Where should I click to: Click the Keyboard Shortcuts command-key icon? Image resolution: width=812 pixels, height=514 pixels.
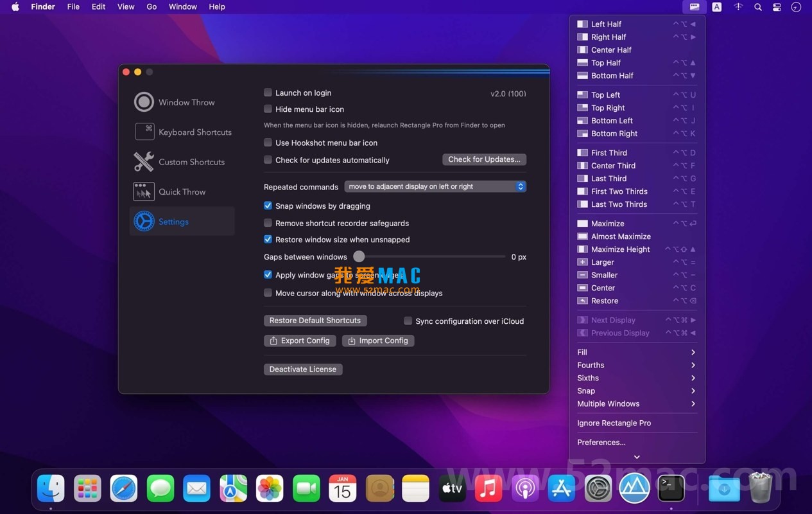click(144, 132)
